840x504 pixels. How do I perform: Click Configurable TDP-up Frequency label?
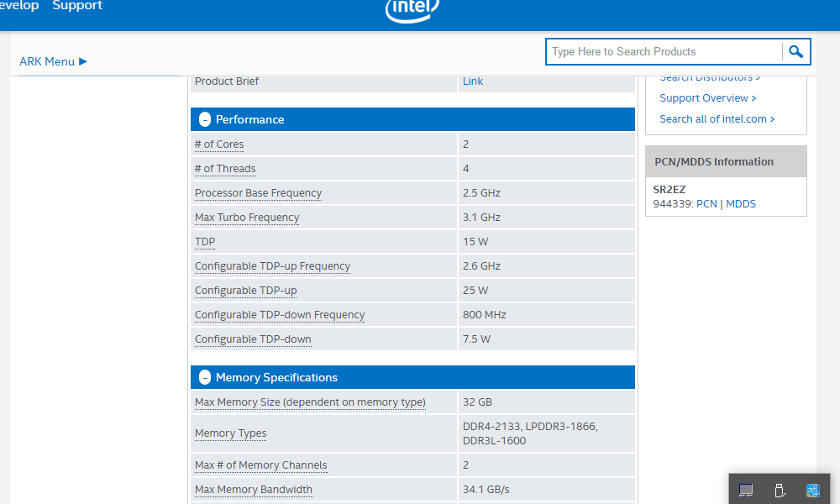[272, 266]
